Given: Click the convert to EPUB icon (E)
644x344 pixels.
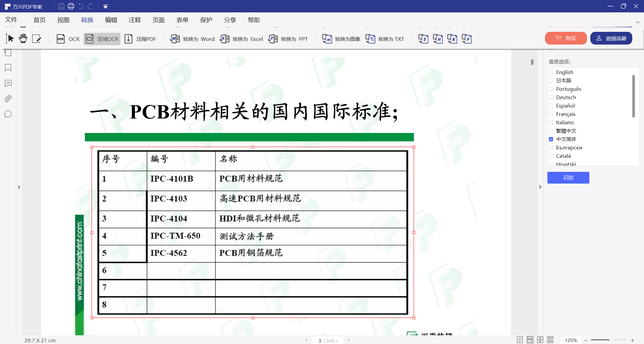Looking at the screenshot, I should click(x=423, y=39).
